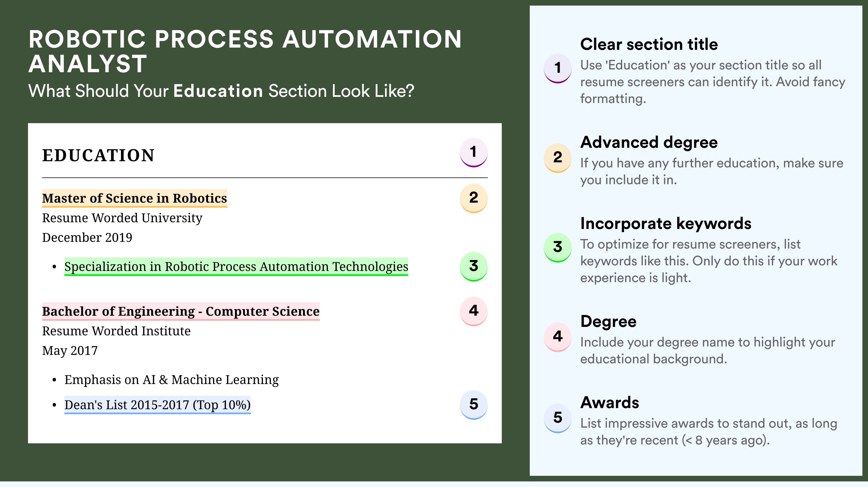Click the orange 2 badge next to Advanced degree
Image resolution: width=868 pixels, height=487 pixels.
[558, 158]
